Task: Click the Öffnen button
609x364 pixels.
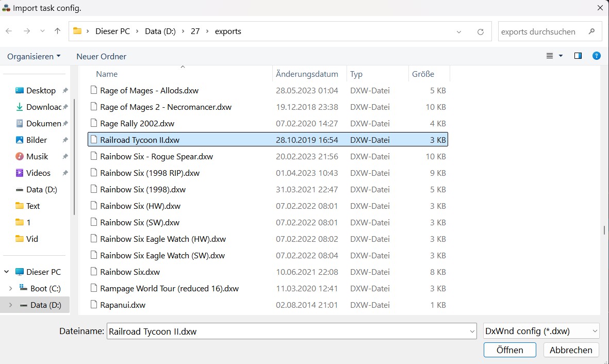Action: (509, 350)
